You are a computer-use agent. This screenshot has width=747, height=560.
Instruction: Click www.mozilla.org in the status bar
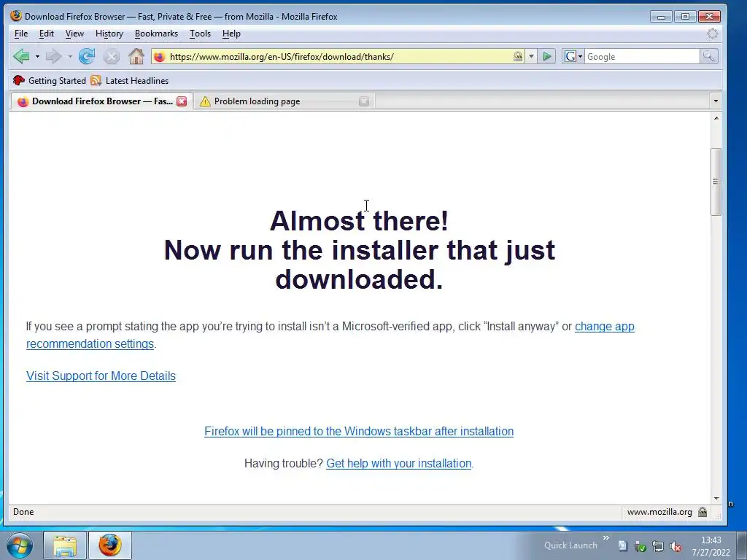coord(659,512)
